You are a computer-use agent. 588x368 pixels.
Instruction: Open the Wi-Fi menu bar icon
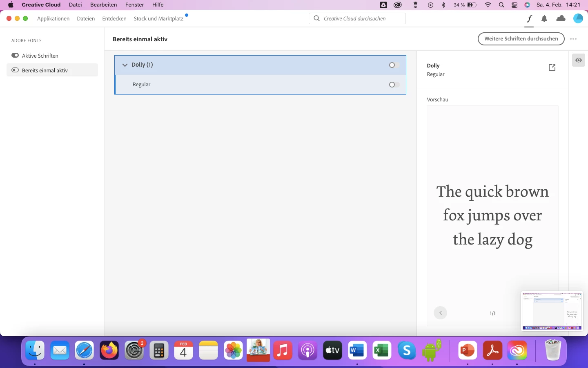pos(488,5)
